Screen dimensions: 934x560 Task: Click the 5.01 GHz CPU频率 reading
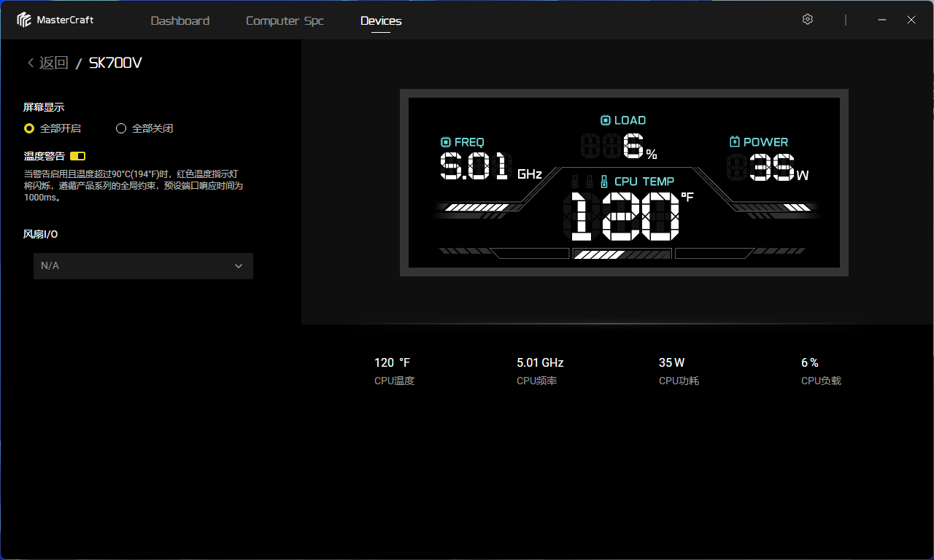(540, 362)
